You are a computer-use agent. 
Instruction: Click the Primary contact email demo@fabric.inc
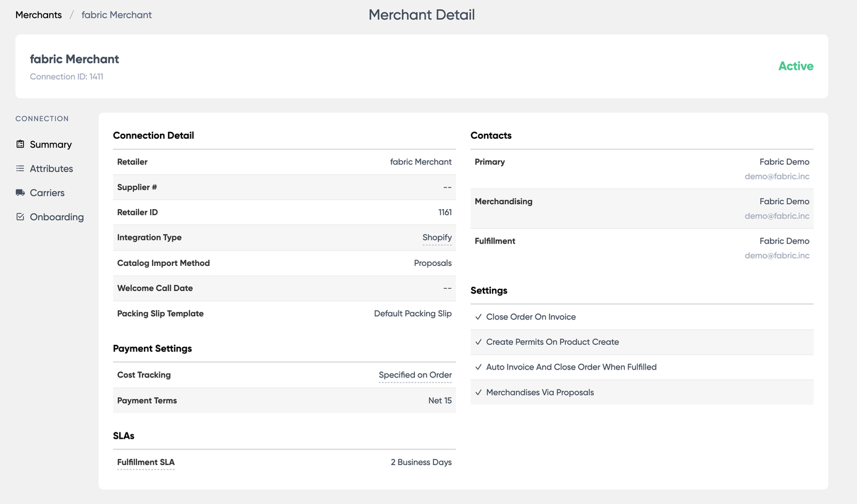(777, 176)
